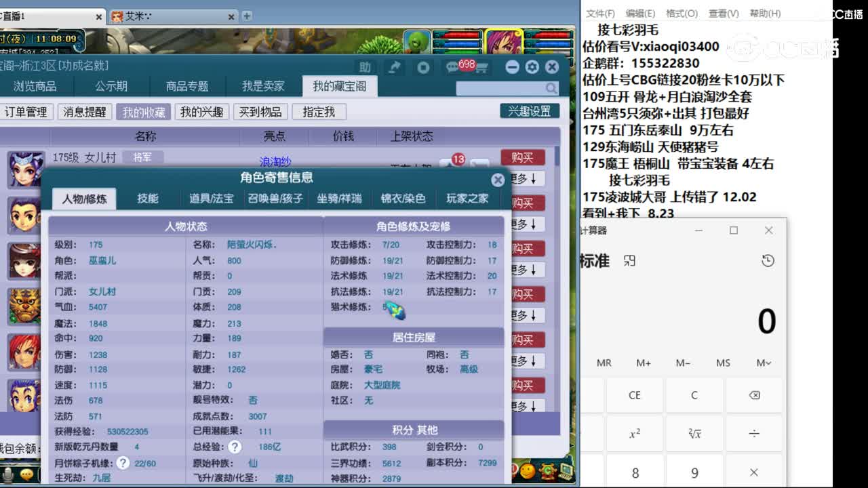Viewport: 868px width, 488px height.
Task: Click the first character portrait thumbnail
Action: (x=25, y=170)
